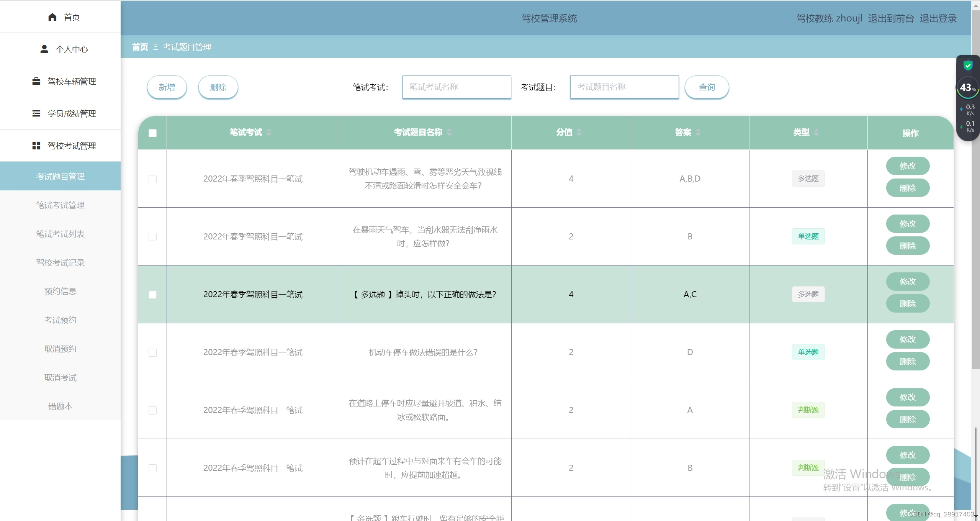Open 笔试考试列表 submenu item
Image resolution: width=980 pixels, height=521 pixels.
click(x=60, y=234)
